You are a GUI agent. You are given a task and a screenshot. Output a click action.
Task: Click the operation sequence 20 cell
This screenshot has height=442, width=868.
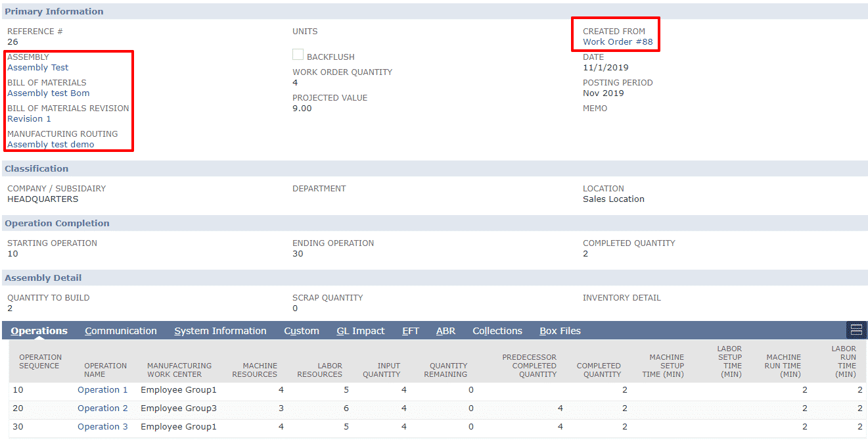(18, 408)
